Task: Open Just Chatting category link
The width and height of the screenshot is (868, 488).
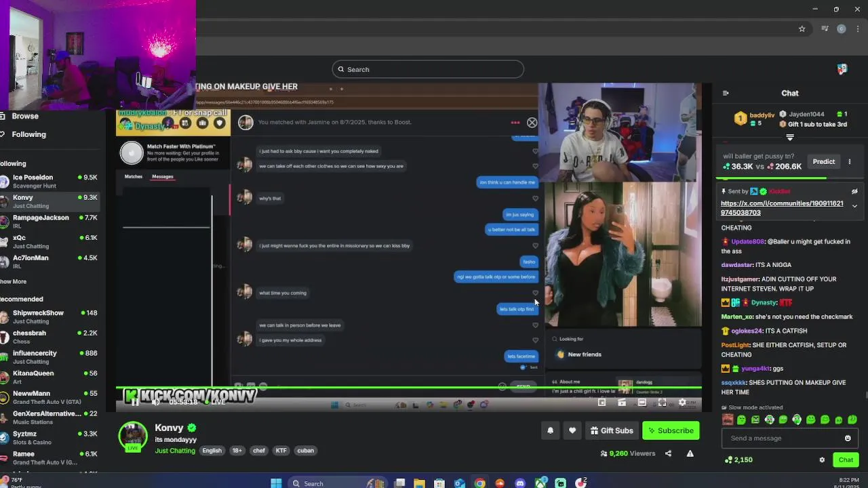Action: pyautogui.click(x=175, y=451)
